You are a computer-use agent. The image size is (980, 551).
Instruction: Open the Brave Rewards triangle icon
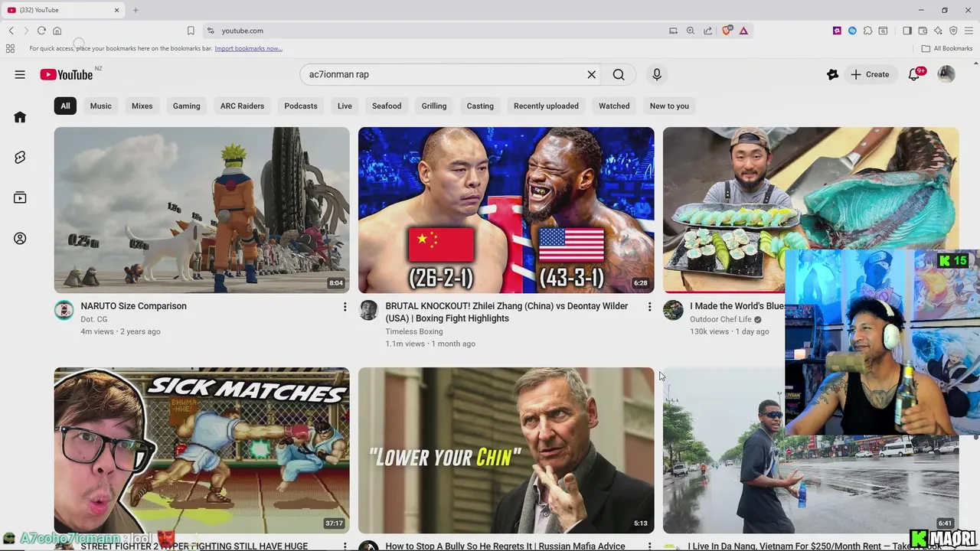pos(743,31)
